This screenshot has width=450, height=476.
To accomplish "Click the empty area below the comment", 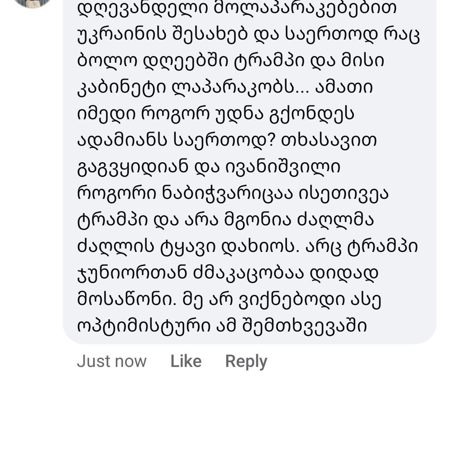I will (x=225, y=428).
